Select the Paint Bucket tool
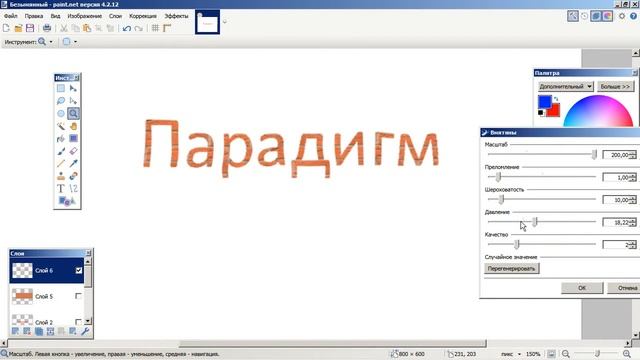Viewport: 640px width, 360px height. [x=61, y=139]
